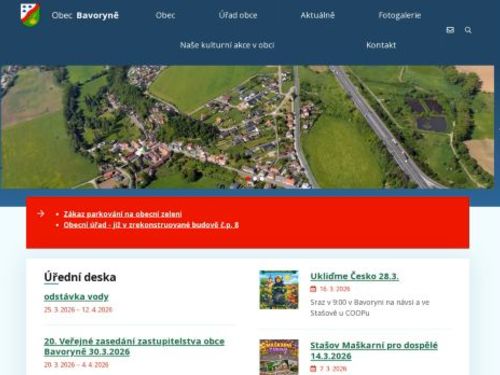Screen dimensions: 500x375
Task: Open Obecní úřad zrekonstruované budově notice
Action: pos(151,225)
